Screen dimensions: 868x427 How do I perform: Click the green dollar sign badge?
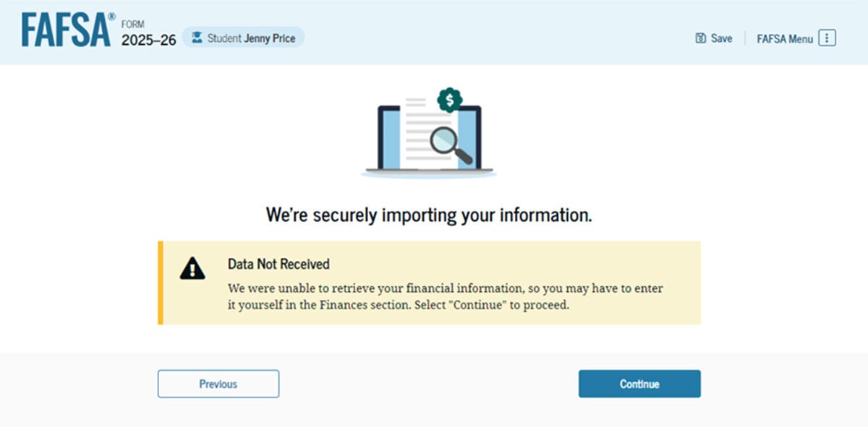click(x=450, y=100)
